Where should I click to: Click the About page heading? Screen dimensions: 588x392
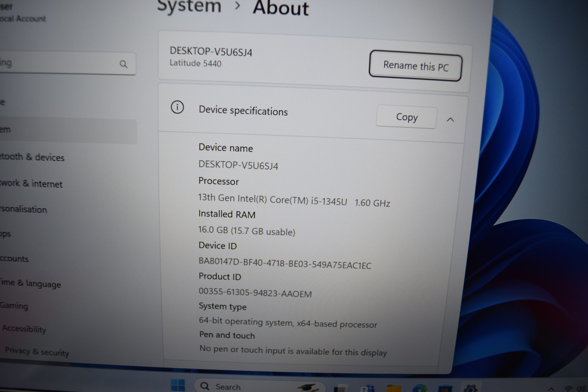(281, 8)
